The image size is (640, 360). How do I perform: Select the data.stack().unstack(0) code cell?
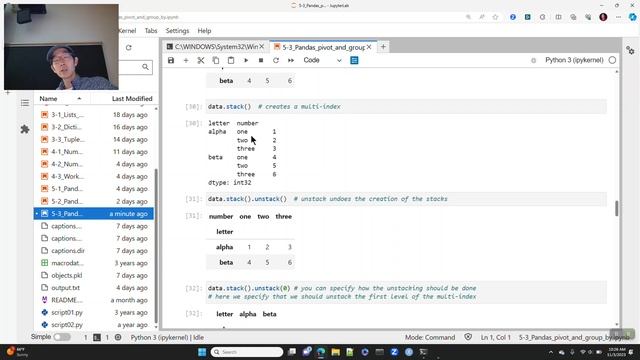(406, 292)
